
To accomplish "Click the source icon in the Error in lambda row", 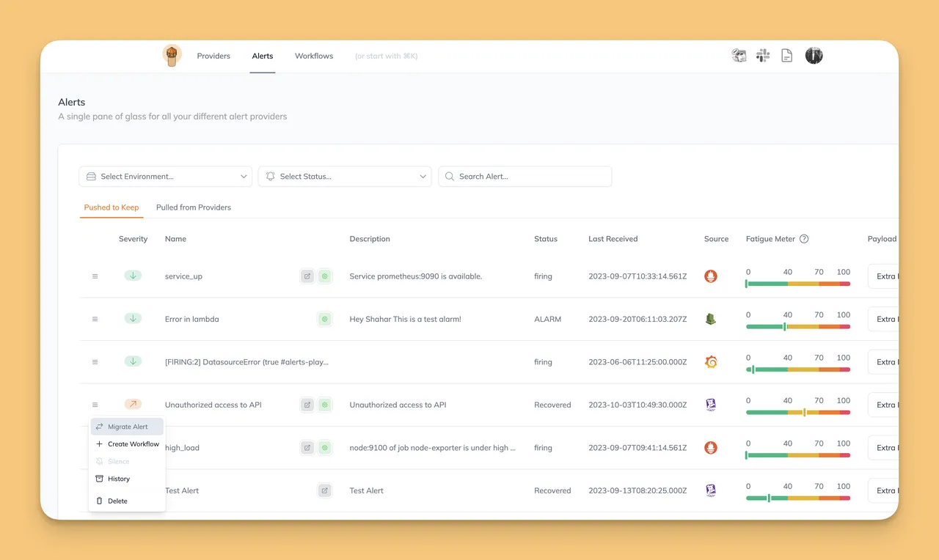I will point(710,319).
